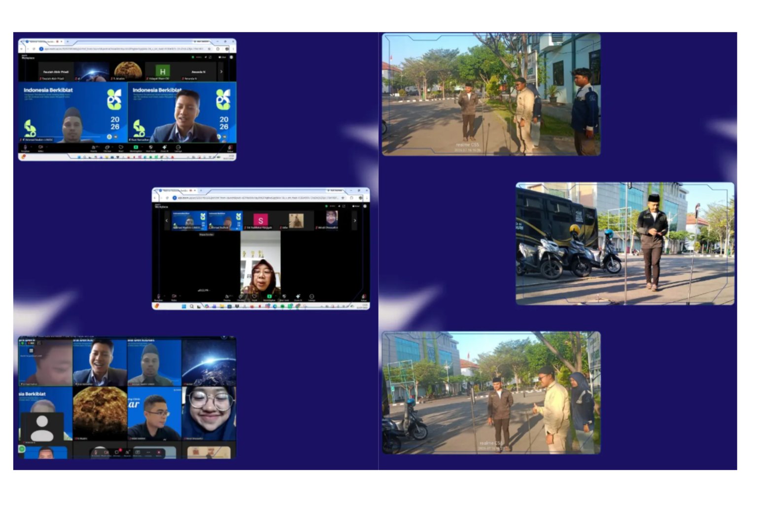Select the pink S avatar participant tile
The image size is (757, 532).
261,220
